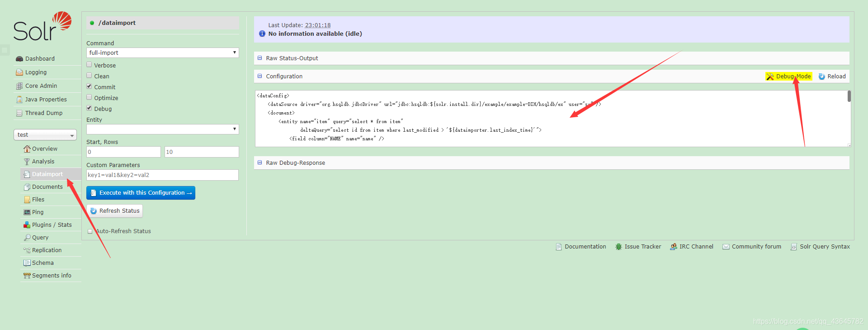This screenshot has height=330, width=868.
Task: Click the Files folder icon
Action: [27, 200]
